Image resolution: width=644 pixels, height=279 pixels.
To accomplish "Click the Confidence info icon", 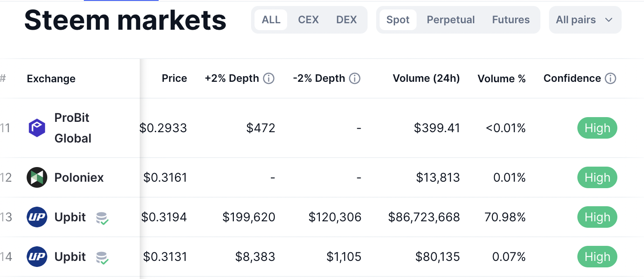I will (x=610, y=78).
